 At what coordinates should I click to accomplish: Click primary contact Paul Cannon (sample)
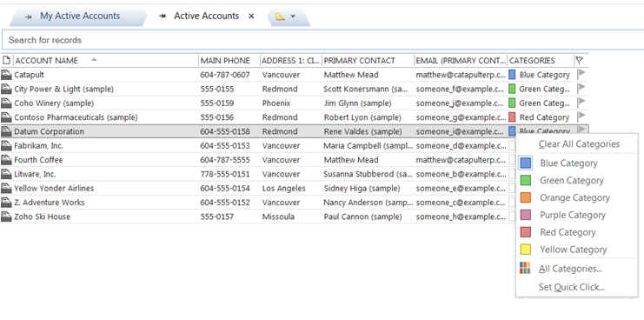pos(362,217)
